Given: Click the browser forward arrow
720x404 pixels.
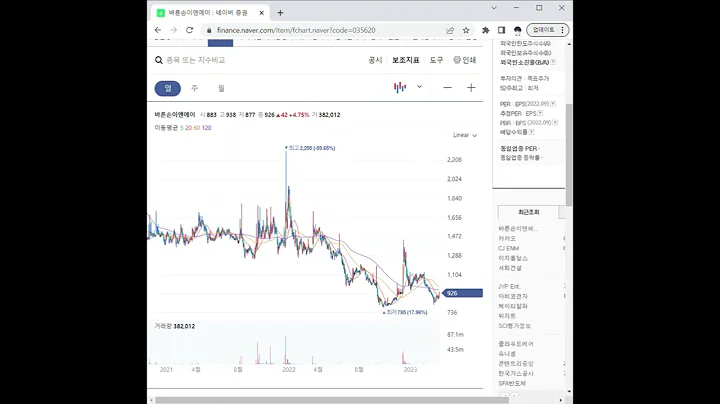Looking at the screenshot, I should [174, 30].
